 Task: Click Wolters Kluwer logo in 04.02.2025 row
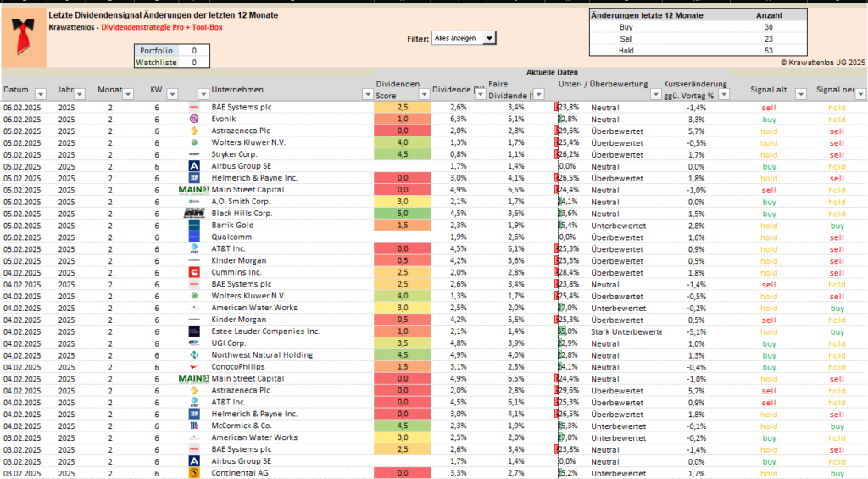pyautogui.click(x=194, y=296)
